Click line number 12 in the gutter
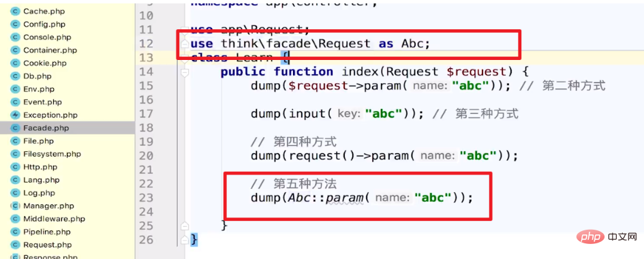Screen dimensions: 644x259 (146, 44)
